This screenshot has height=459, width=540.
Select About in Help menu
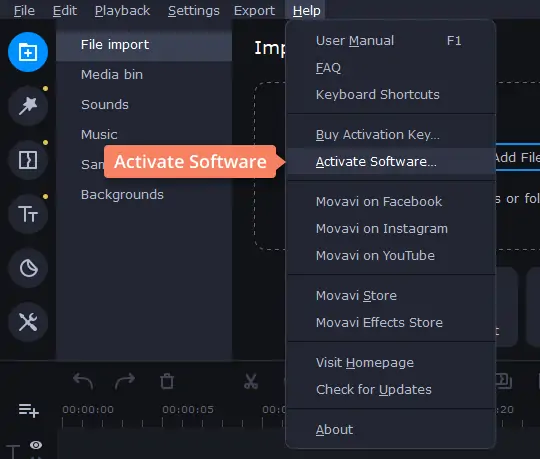pos(391,429)
